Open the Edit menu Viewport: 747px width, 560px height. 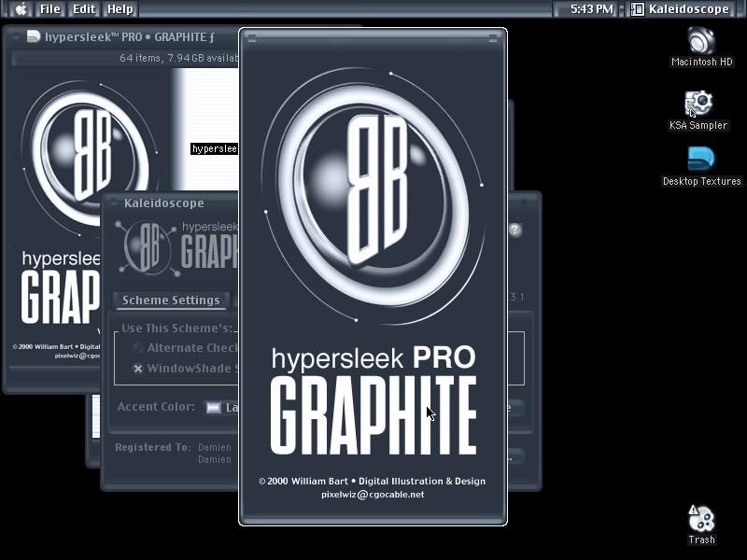click(x=84, y=9)
